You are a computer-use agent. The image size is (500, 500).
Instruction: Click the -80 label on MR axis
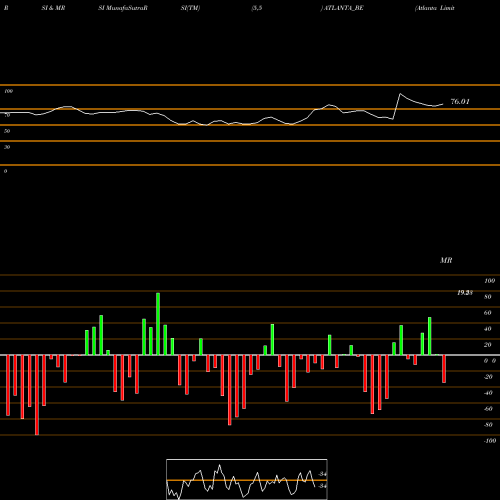488,425
